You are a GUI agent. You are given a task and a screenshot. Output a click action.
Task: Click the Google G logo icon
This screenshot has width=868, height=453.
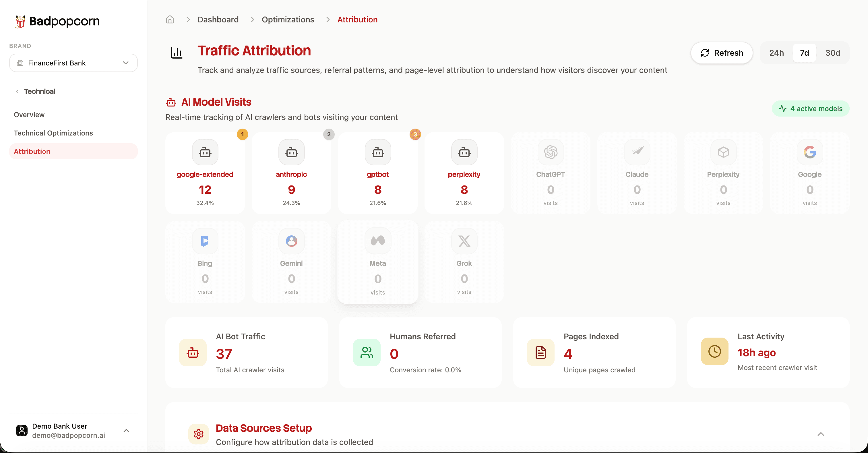810,152
